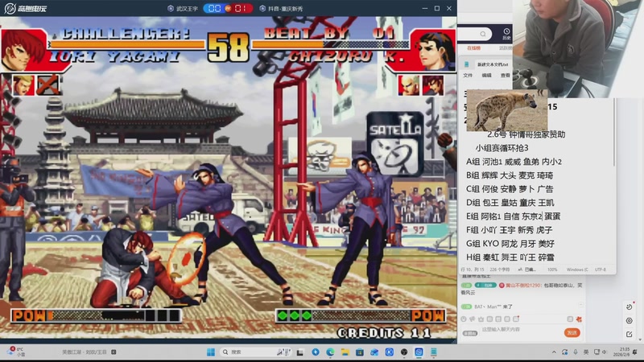Open the Windows Start button
This screenshot has width=644, height=362.
point(211,352)
